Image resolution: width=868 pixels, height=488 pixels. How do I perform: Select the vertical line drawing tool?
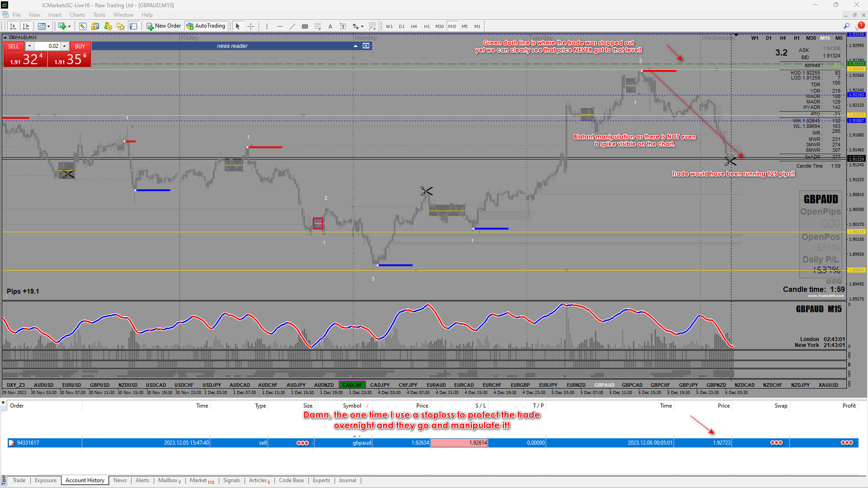click(x=267, y=26)
